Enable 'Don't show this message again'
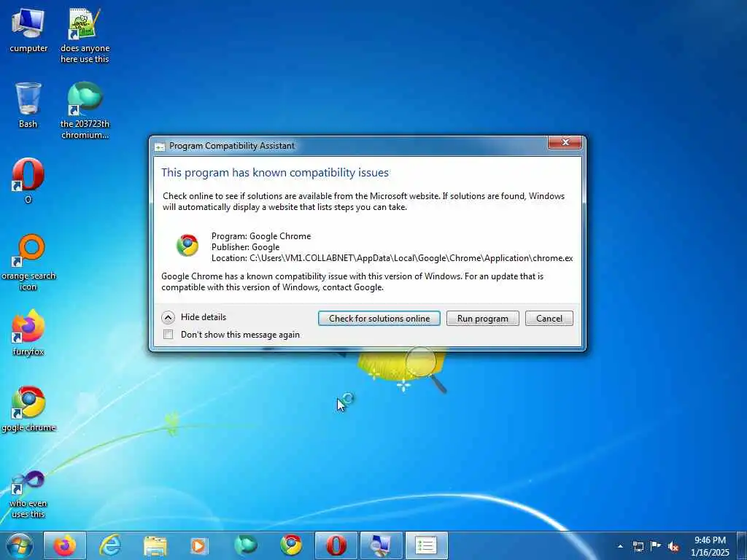The height and width of the screenshot is (560, 747). coord(169,334)
